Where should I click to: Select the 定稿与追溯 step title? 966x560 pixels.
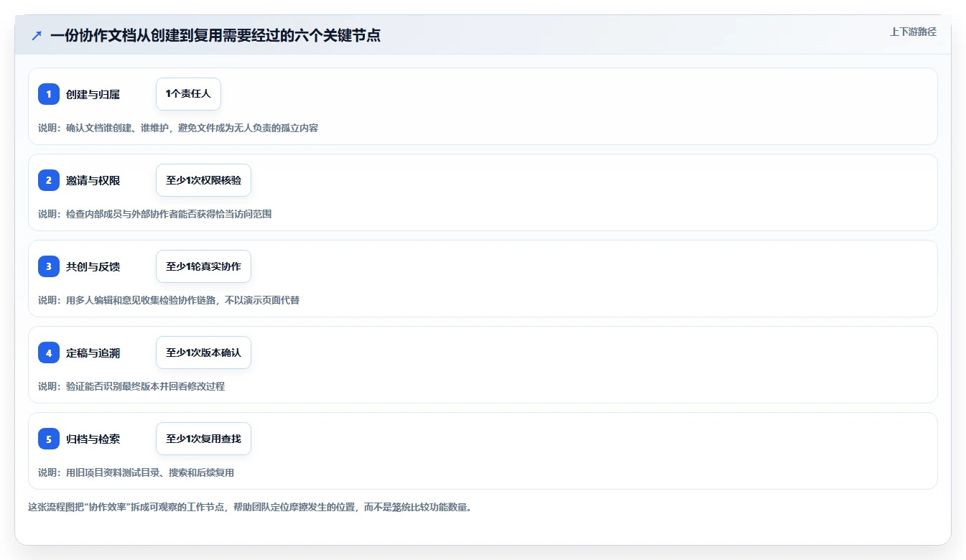93,353
